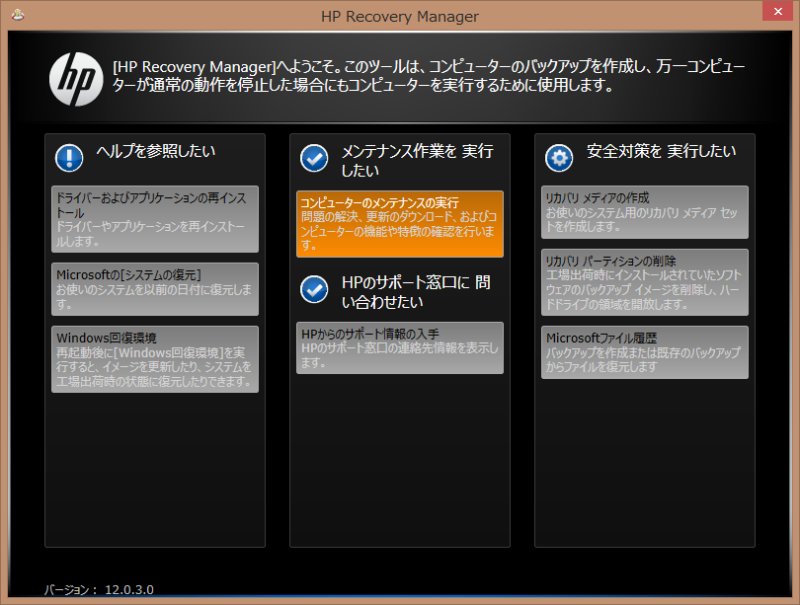Open HPからのサポート情報の入手
The width and height of the screenshot is (800, 605).
coord(400,348)
